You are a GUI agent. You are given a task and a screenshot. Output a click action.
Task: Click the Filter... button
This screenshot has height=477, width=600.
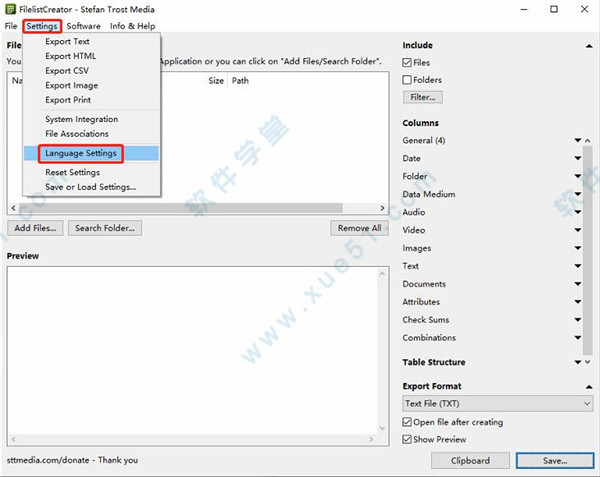(423, 97)
